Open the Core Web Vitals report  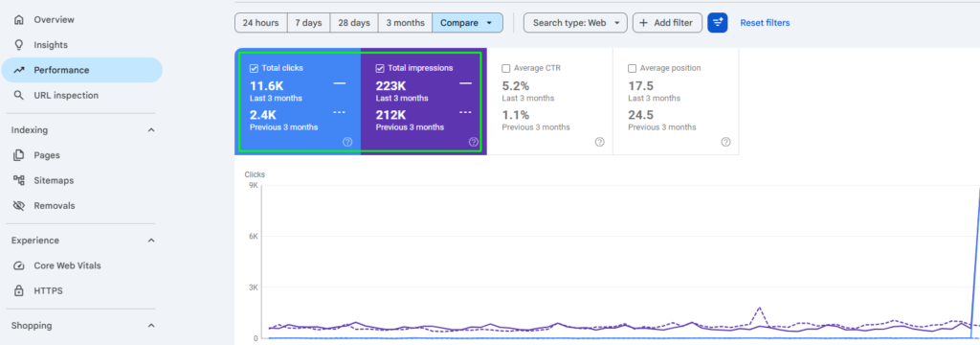tap(82, 265)
